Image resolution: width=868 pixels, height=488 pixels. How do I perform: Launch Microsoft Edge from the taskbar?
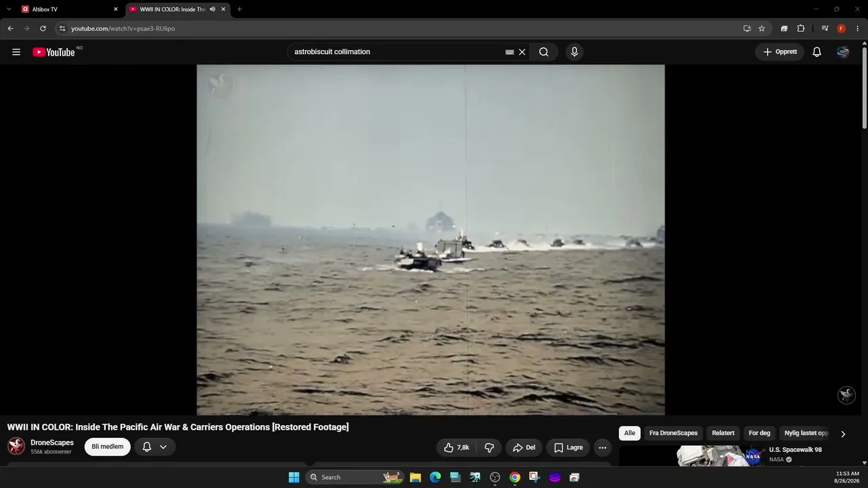click(x=435, y=477)
